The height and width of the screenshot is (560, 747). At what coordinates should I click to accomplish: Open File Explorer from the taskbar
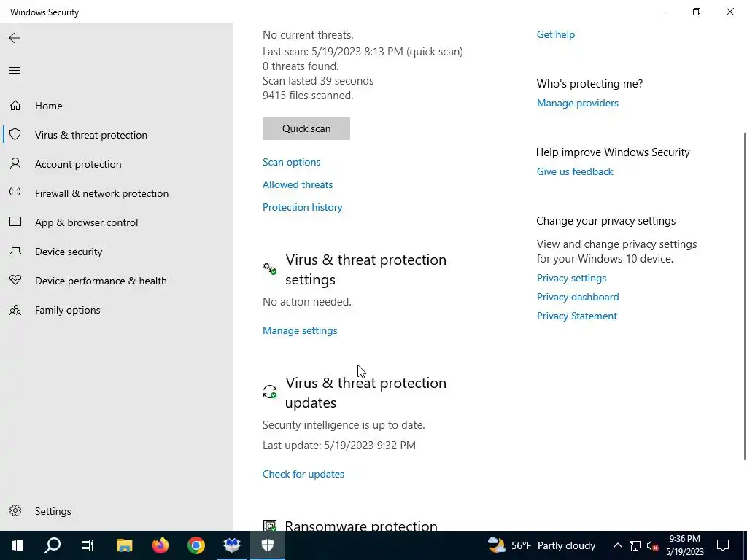tap(124, 545)
